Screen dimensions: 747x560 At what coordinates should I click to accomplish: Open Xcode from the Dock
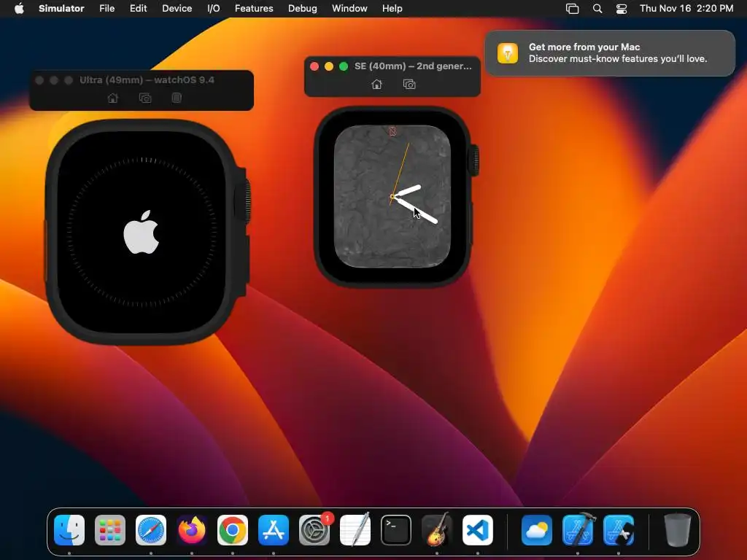578,530
